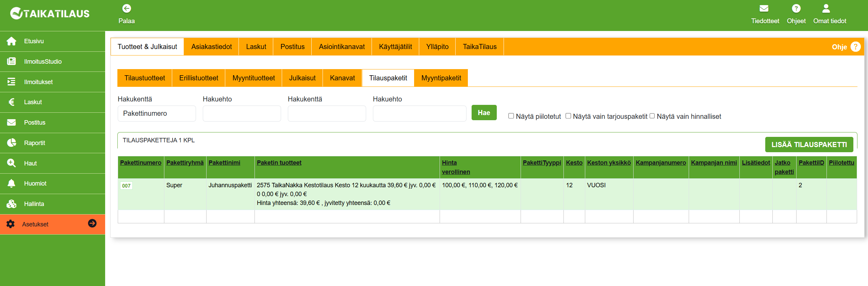Open the second Hakukenttä dropdown
This screenshot has height=286, width=868.
click(327, 113)
